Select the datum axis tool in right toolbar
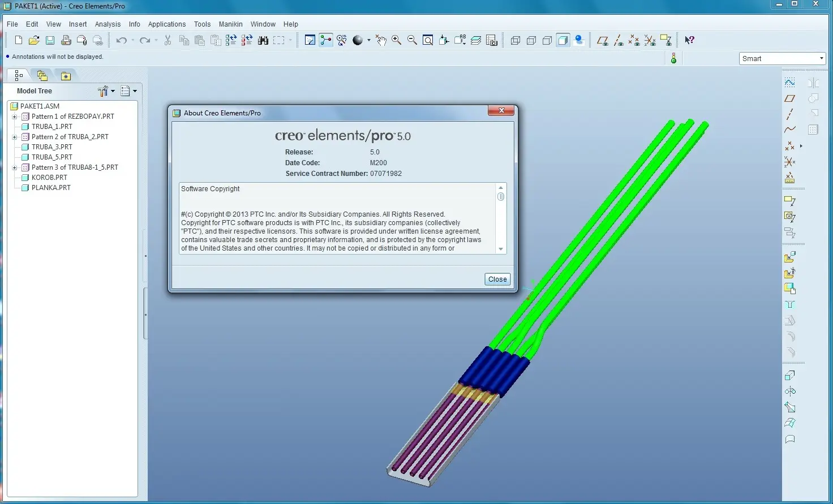 pos(790,114)
